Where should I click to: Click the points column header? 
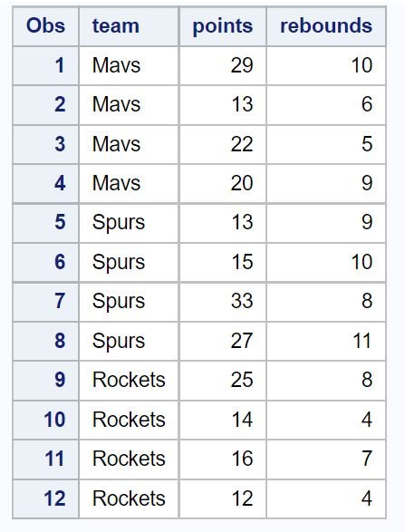click(223, 26)
